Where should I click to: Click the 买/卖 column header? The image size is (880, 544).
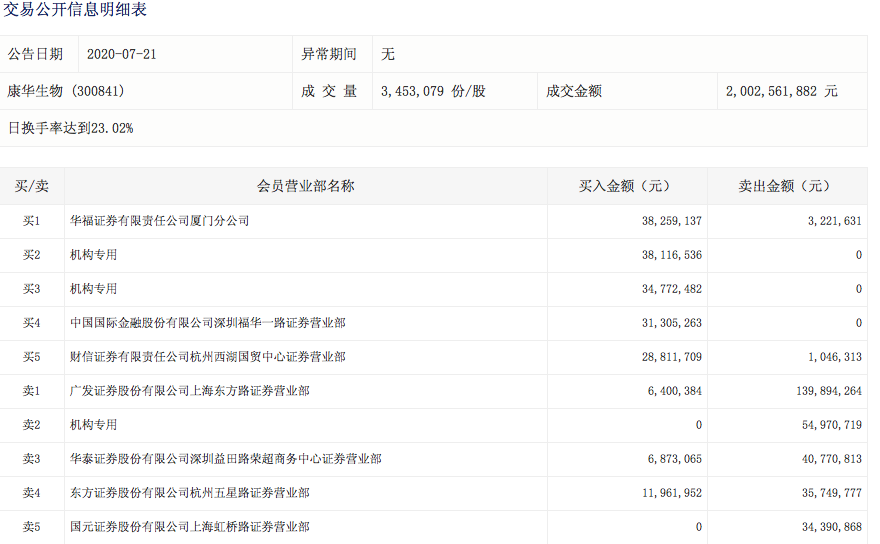coord(31,186)
